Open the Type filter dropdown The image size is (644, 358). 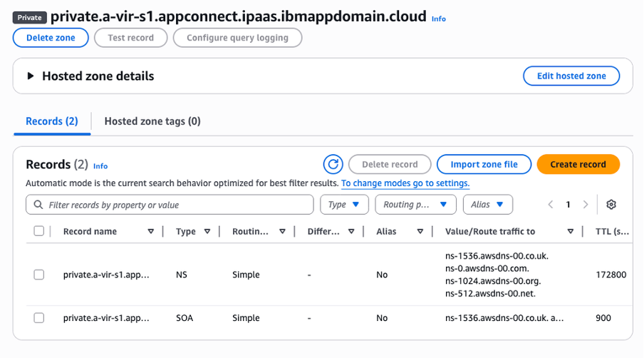point(344,205)
